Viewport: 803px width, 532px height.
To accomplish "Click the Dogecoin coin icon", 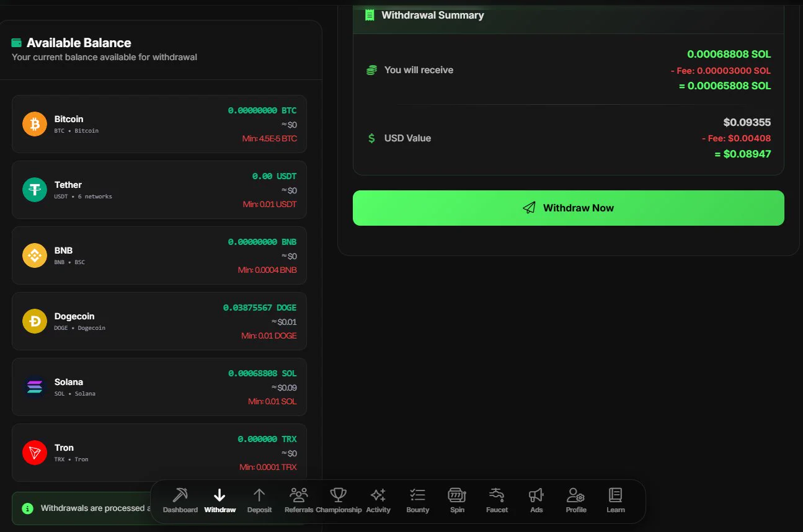I will [35, 321].
